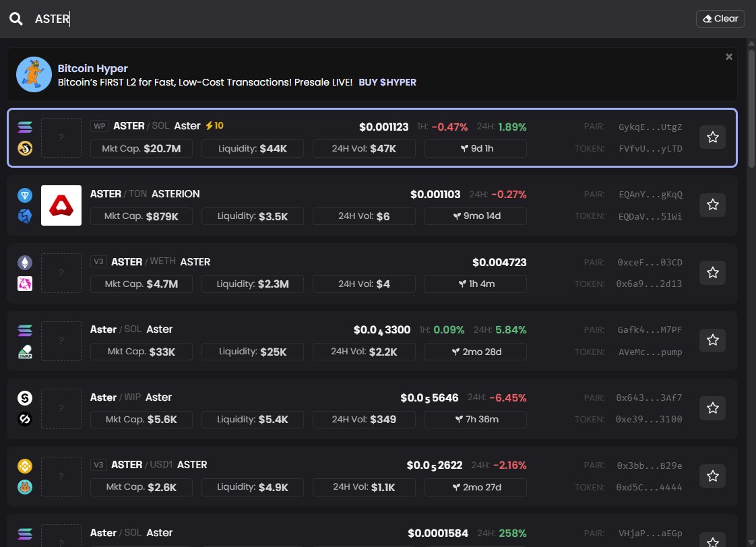Star the Aster/WIP pair

(713, 408)
